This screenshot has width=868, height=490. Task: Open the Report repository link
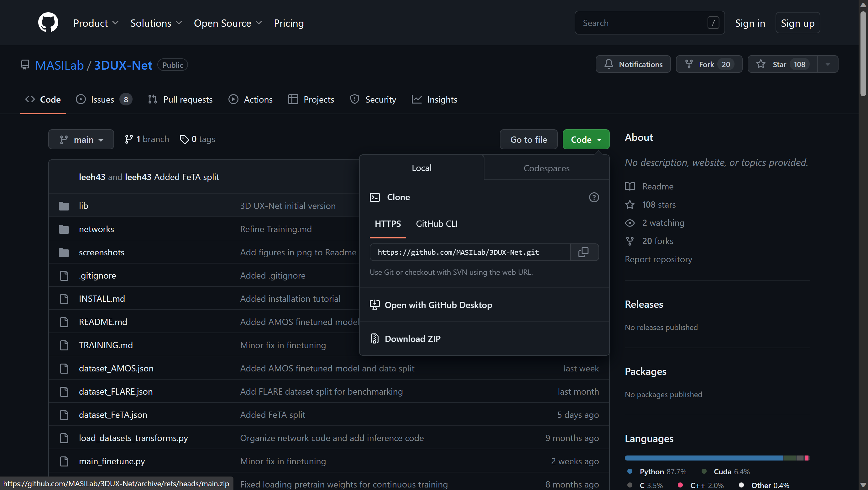(x=658, y=259)
